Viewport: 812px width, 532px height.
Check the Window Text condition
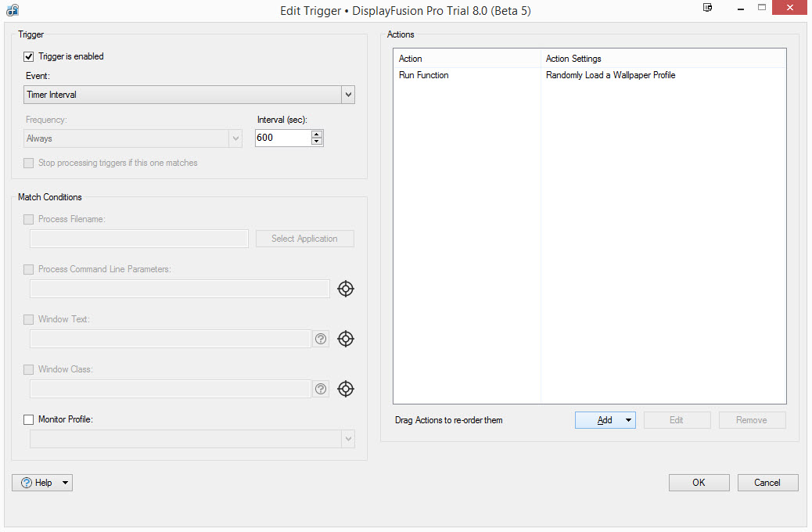coord(28,319)
